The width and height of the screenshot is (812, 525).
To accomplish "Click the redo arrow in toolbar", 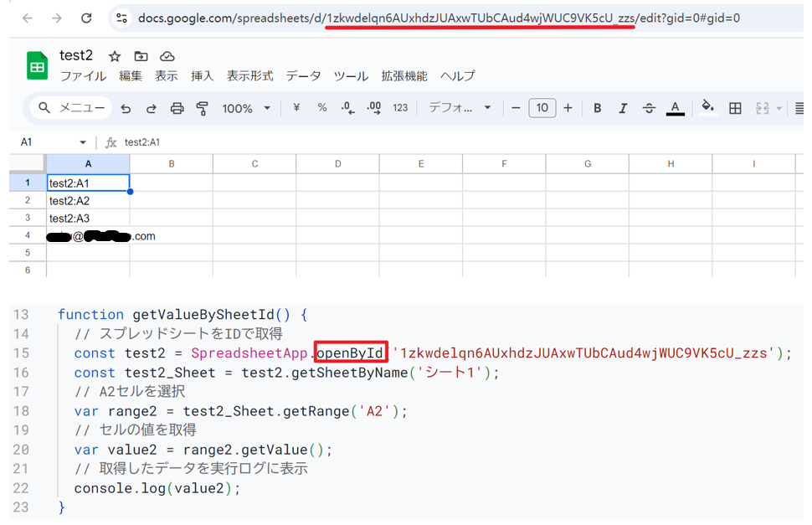I will click(152, 108).
